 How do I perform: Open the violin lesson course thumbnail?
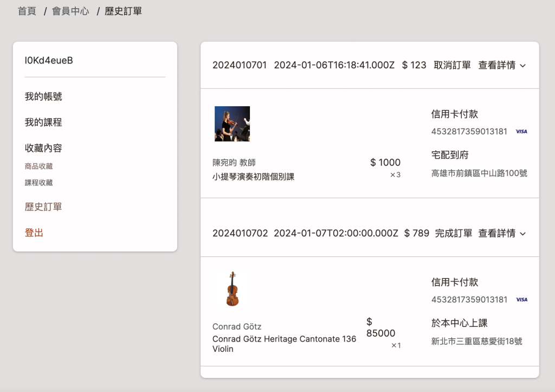click(232, 124)
